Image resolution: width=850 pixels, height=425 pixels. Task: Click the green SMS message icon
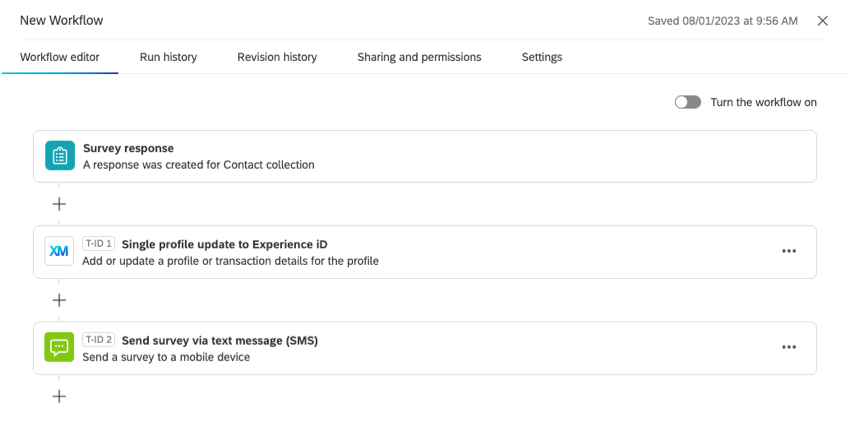click(59, 347)
